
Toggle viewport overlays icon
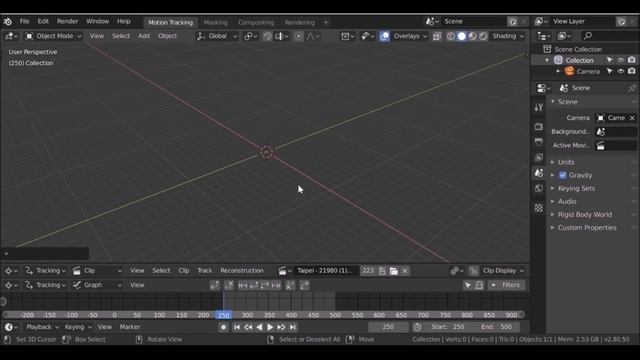384,36
